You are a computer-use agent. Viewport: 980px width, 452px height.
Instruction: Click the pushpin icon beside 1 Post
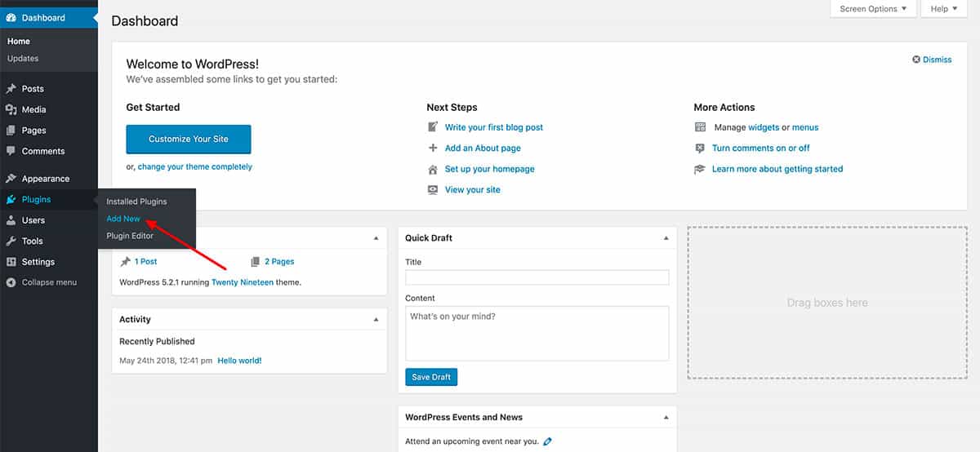[x=125, y=262]
